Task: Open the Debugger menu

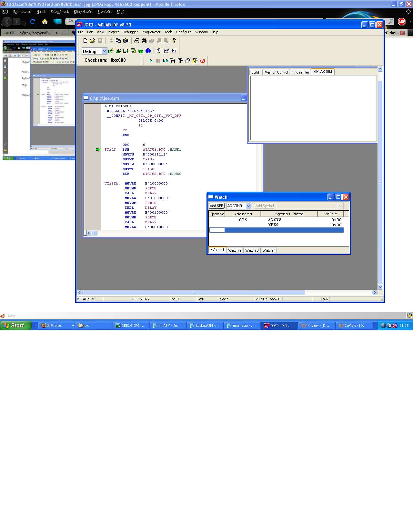Action: point(130,32)
